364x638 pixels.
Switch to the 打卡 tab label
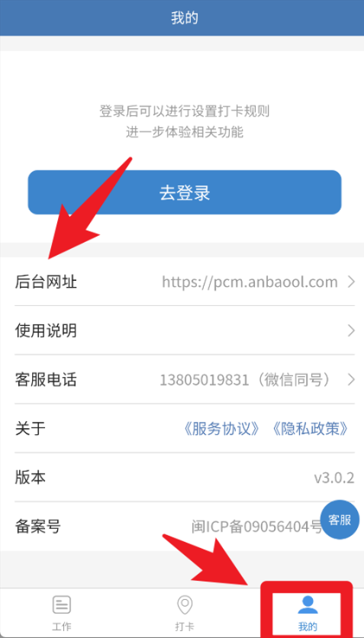pyautogui.click(x=185, y=627)
